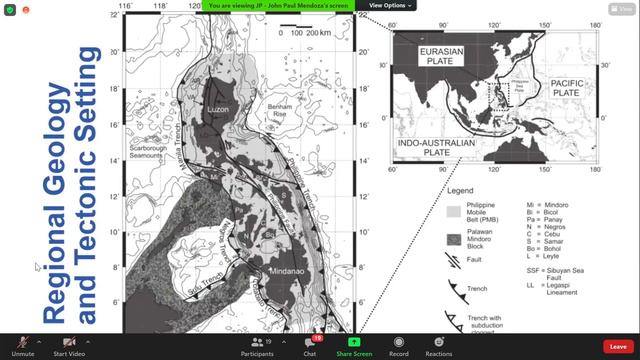
Task: Click the 'Mindanao' label on the map
Action: (x=287, y=271)
